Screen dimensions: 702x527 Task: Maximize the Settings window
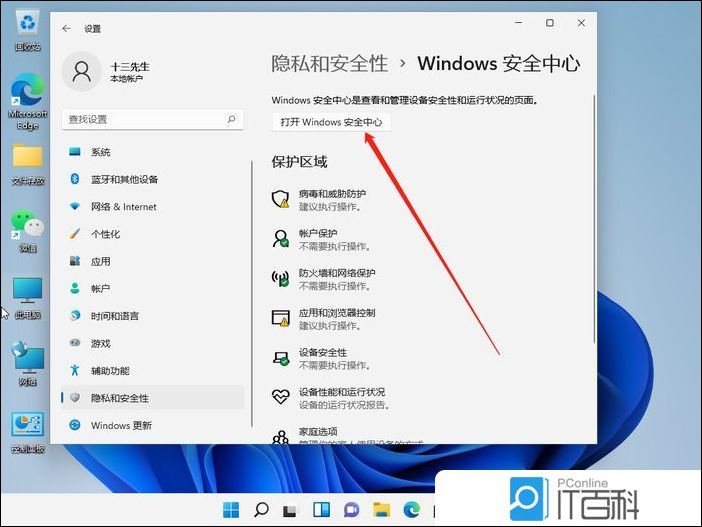click(x=550, y=23)
